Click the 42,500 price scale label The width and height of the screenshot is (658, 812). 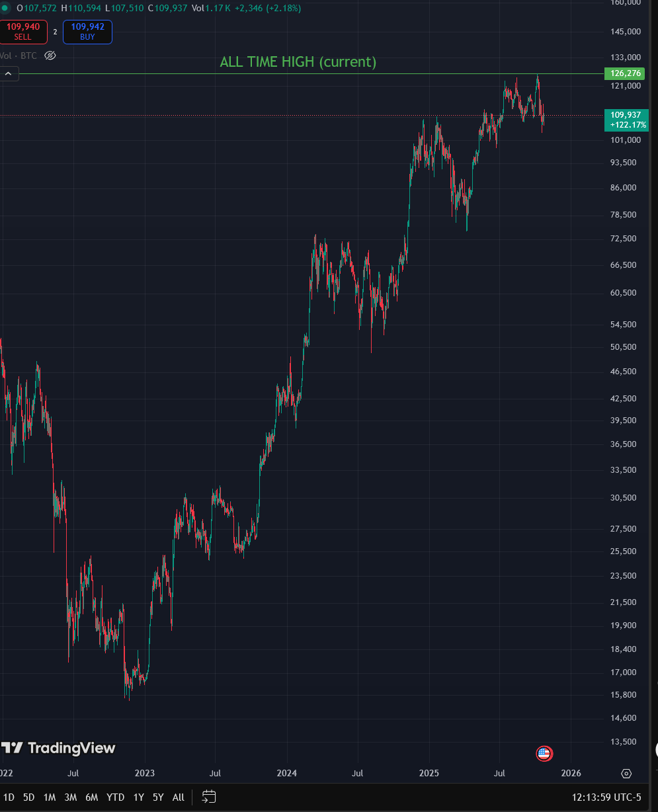(x=624, y=399)
